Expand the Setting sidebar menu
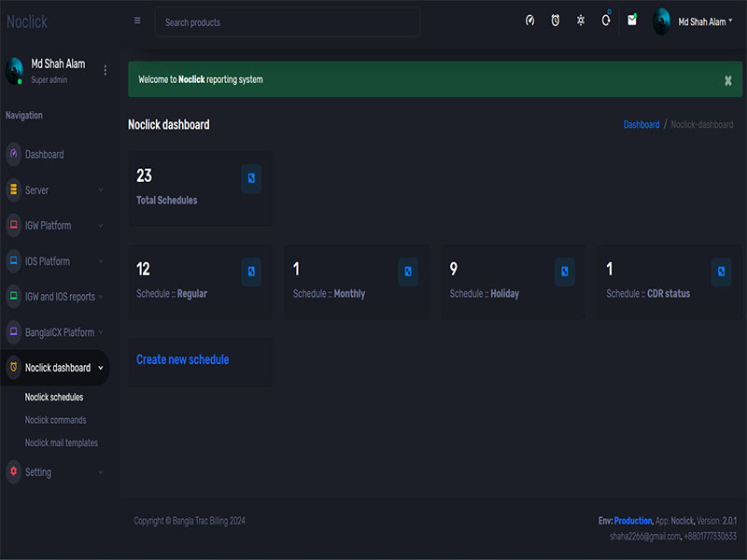Screen dimensions: 747x560 coord(54,472)
